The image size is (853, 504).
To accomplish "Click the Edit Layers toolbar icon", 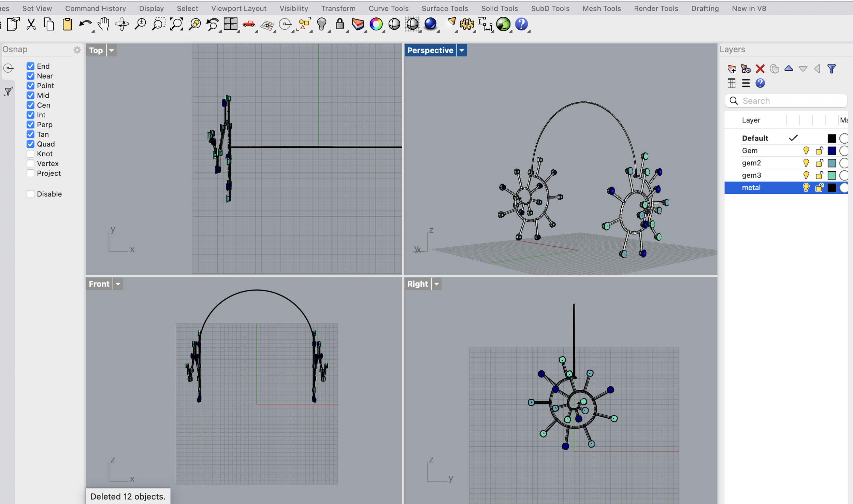I will pos(358,24).
